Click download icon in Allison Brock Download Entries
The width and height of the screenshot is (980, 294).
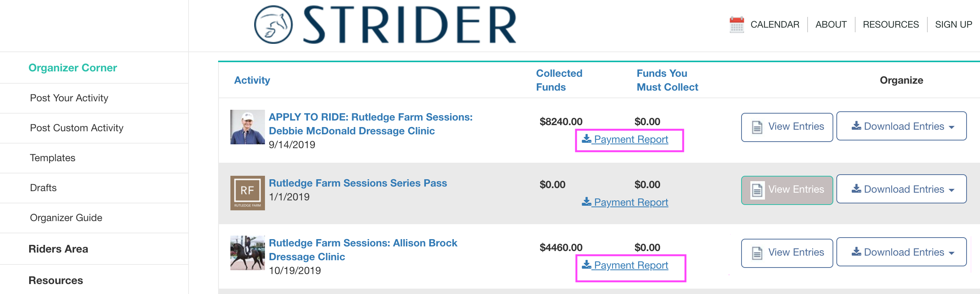(x=856, y=252)
